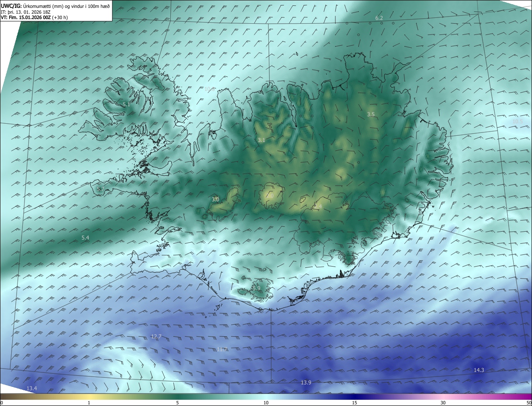Click the 3.5 value in northeast Iceland
Viewport: 532px width, 406px height.
(371, 114)
